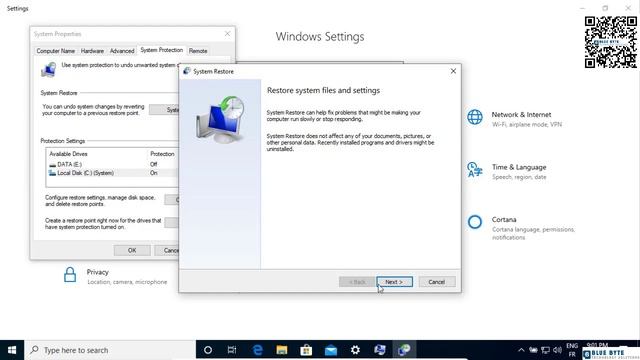Click the Privacy settings label

[98, 272]
